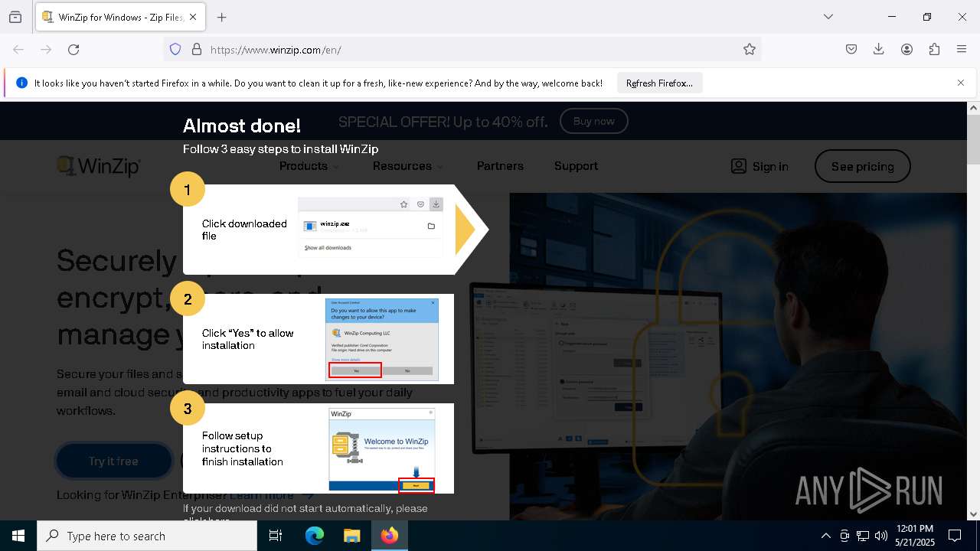Go back using the back arrow
The height and width of the screenshot is (551, 980).
tap(18, 49)
